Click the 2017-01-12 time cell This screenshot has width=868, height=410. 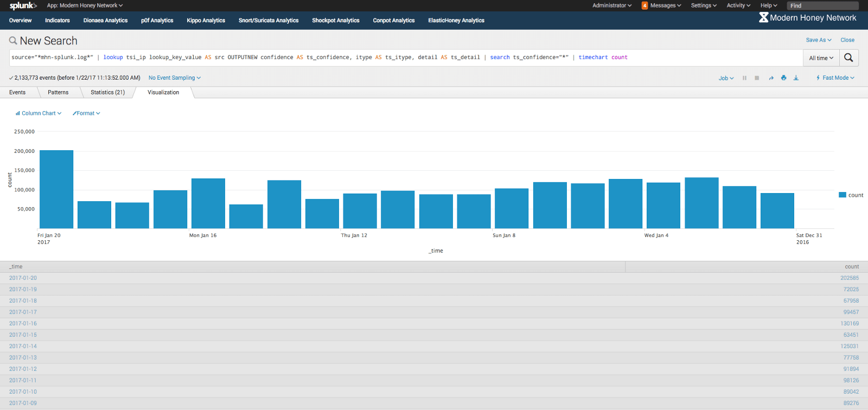coord(23,369)
